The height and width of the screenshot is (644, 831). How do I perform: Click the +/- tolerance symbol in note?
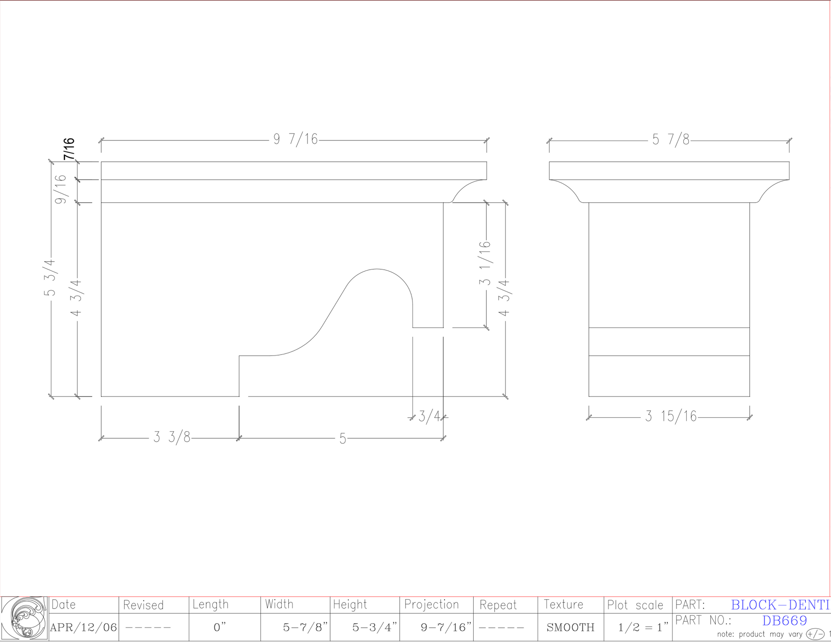click(x=815, y=634)
